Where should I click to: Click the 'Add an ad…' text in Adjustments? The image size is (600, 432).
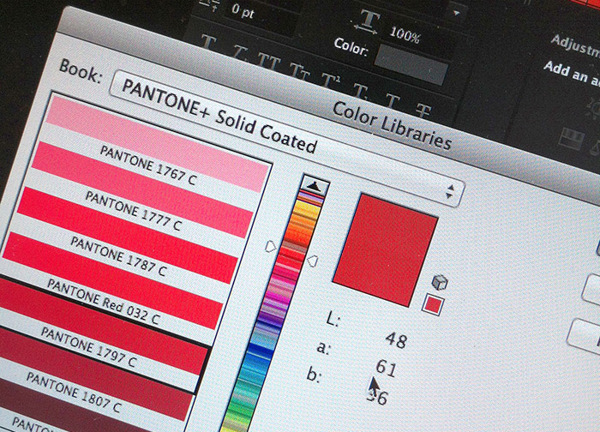point(572,74)
